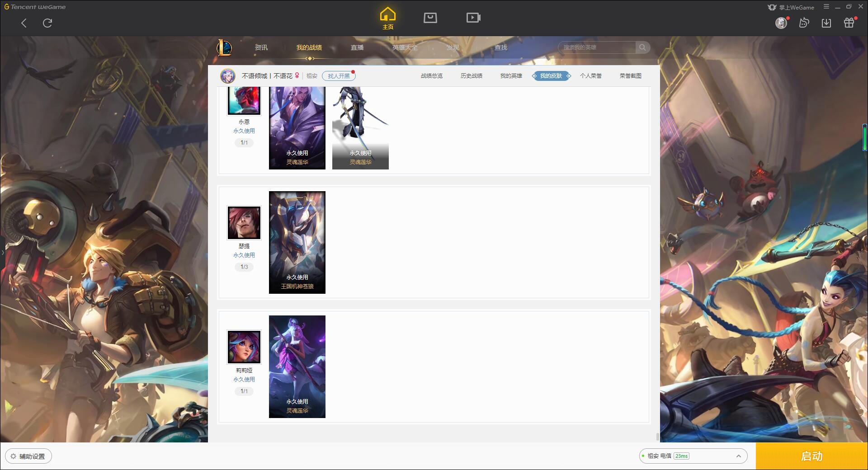
Task: Open the gift box icon
Action: (849, 23)
